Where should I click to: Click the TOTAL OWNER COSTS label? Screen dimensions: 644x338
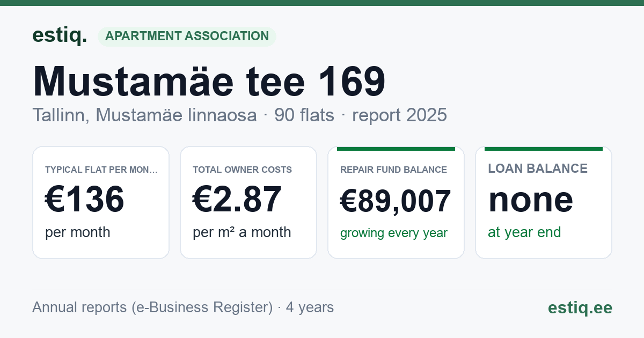pos(242,170)
